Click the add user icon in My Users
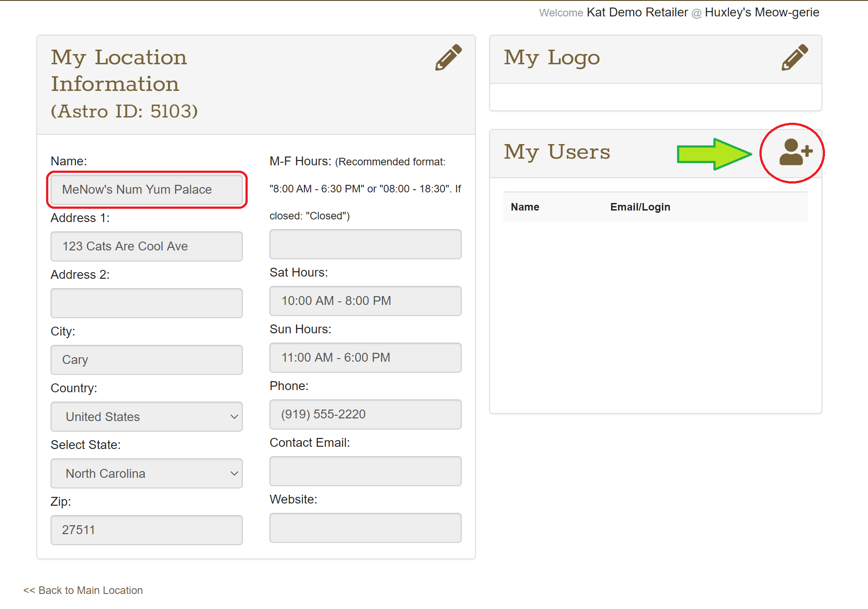The width and height of the screenshot is (868, 609). pyautogui.click(x=795, y=152)
